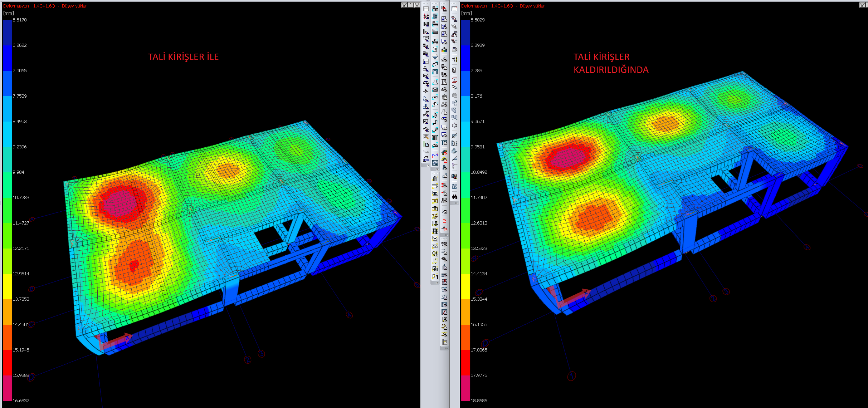Toggle the funnel filter button in left pane
This screenshot has width=868, height=408.
(404, 5)
